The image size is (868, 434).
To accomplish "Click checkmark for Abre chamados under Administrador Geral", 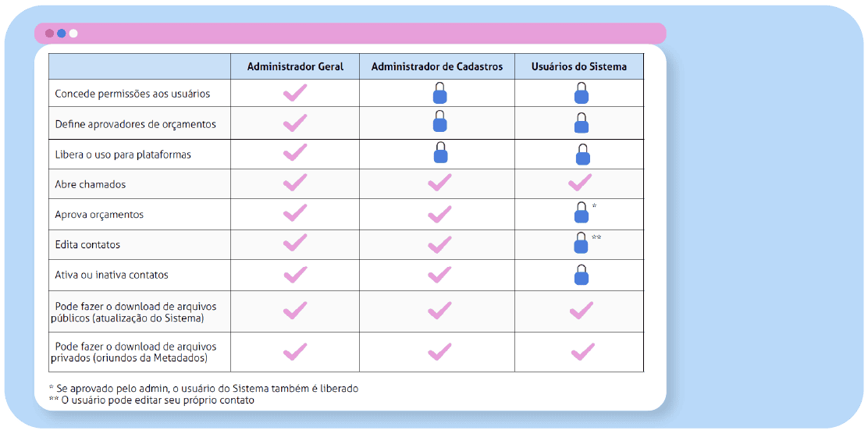I will [294, 183].
